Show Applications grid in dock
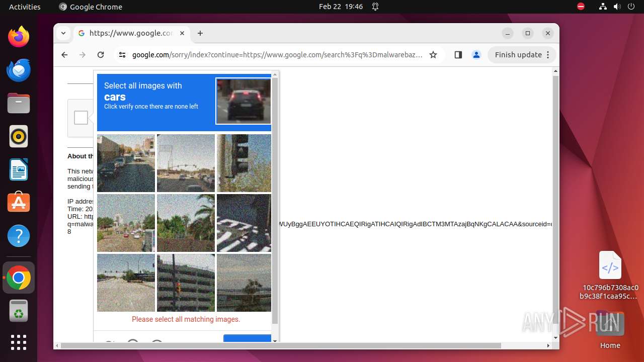This screenshot has width=644, height=362. (19, 342)
